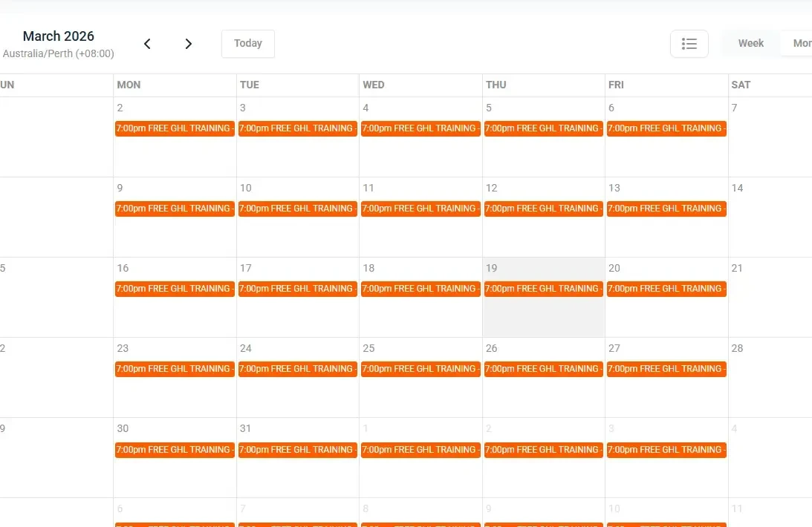812x527 pixels.
Task: Click the Tuesday March 10 training event
Action: tap(298, 209)
